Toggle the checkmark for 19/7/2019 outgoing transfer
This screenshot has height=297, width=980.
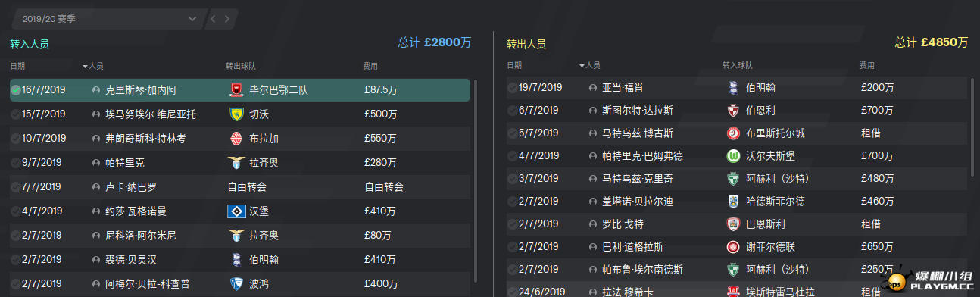coord(513,88)
